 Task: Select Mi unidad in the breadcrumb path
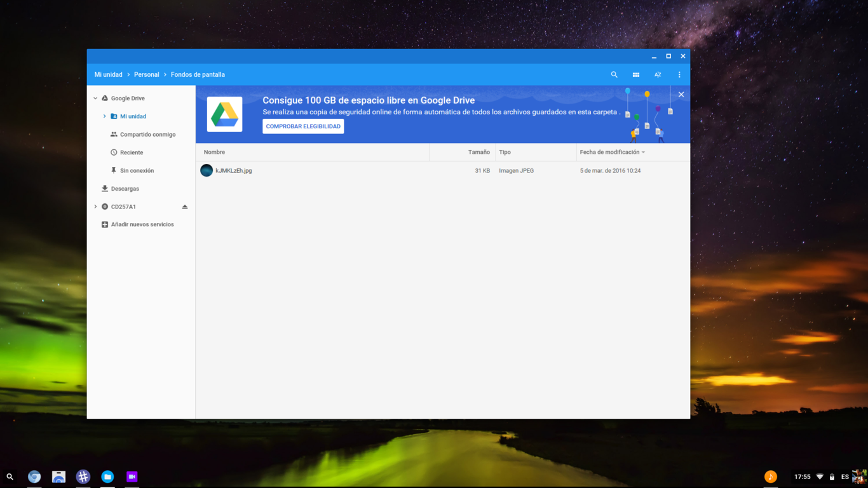108,74
